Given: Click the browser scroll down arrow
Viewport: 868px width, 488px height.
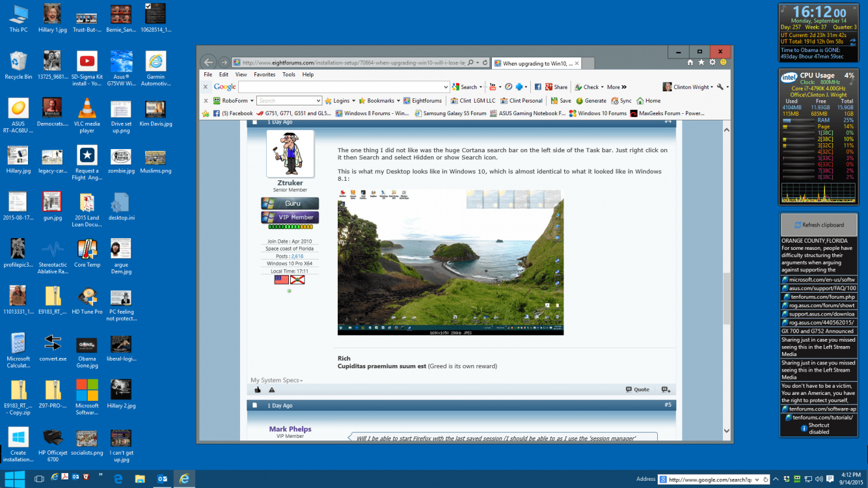Looking at the screenshot, I should 727,431.
